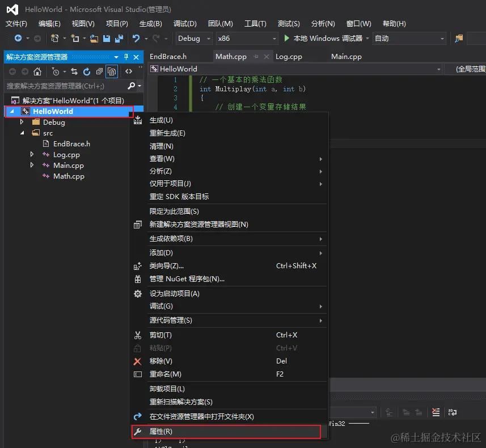This screenshot has height=448, width=486.
Task: Switch to the Log.cpp tab
Action: 289,57
